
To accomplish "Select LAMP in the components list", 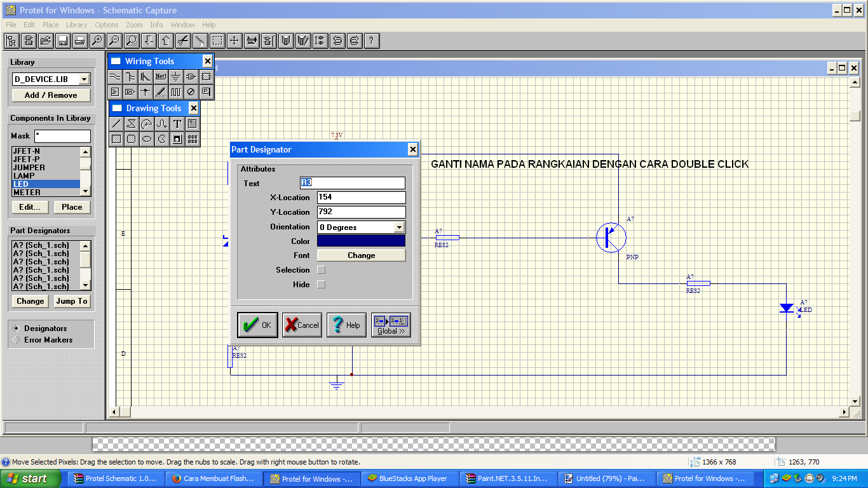I will tap(46, 176).
